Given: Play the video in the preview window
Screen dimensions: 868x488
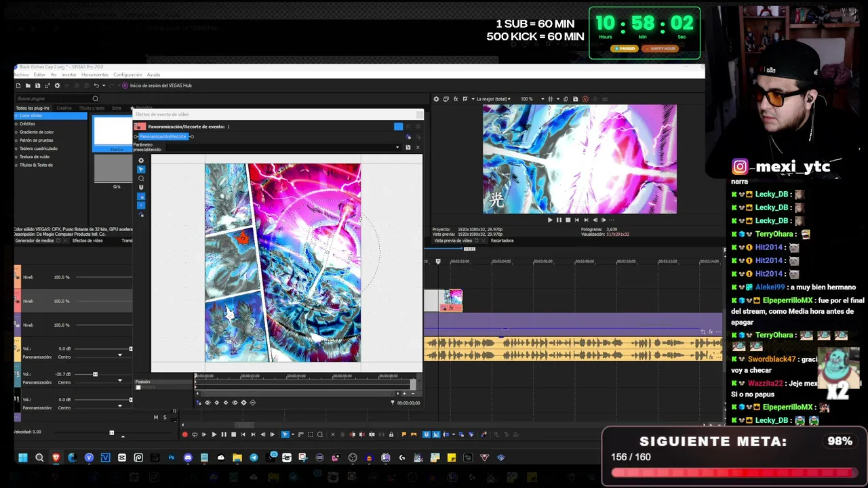Looking at the screenshot, I should coord(550,220).
